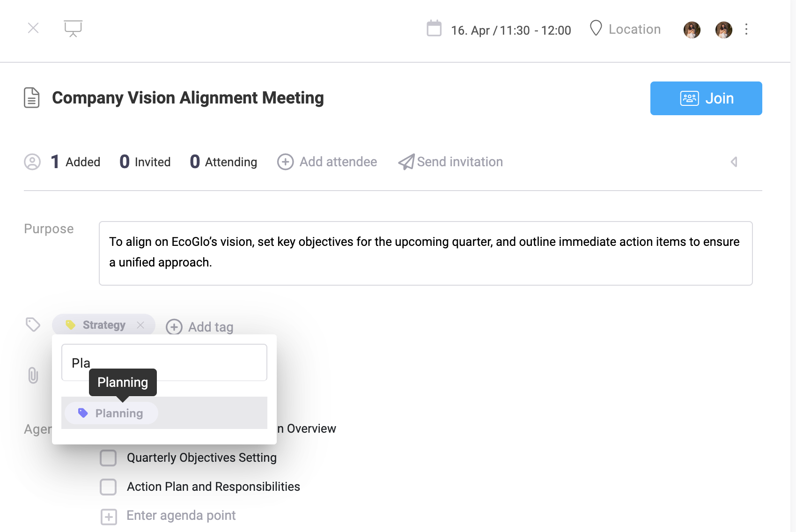Image resolution: width=796 pixels, height=532 pixels.
Task: Click the meeting document icon beside the title
Action: pyautogui.click(x=32, y=98)
